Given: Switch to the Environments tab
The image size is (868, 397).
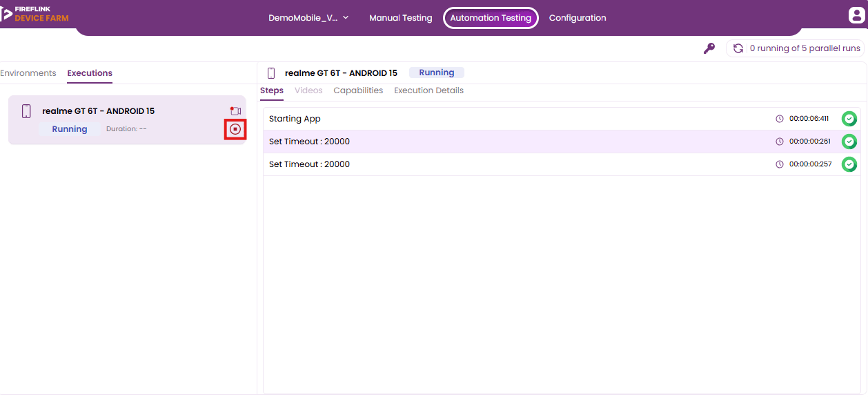Looking at the screenshot, I should point(28,73).
